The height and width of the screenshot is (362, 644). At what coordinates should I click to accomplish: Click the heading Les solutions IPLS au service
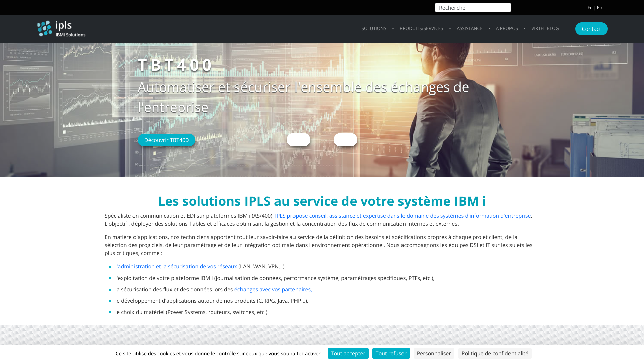[322, 201]
